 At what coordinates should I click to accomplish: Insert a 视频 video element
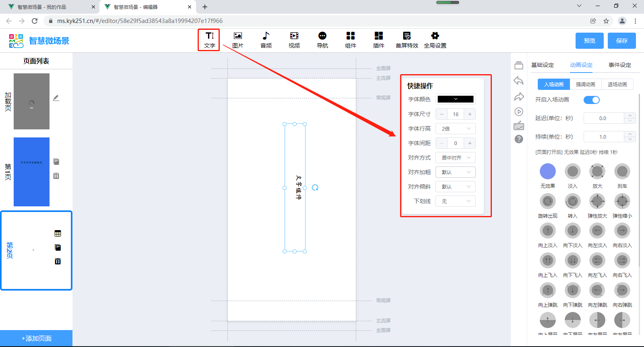pyautogui.click(x=294, y=40)
